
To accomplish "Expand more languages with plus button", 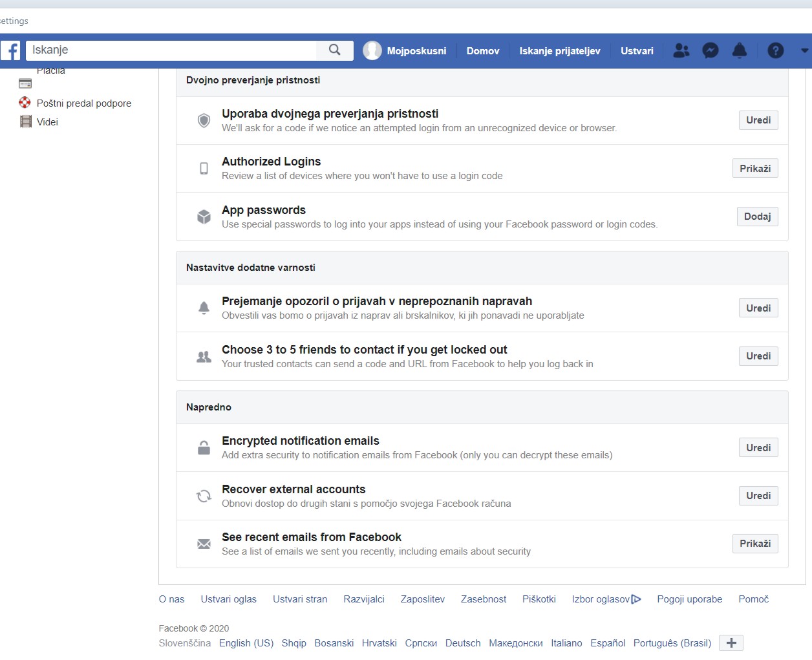I will (x=731, y=643).
